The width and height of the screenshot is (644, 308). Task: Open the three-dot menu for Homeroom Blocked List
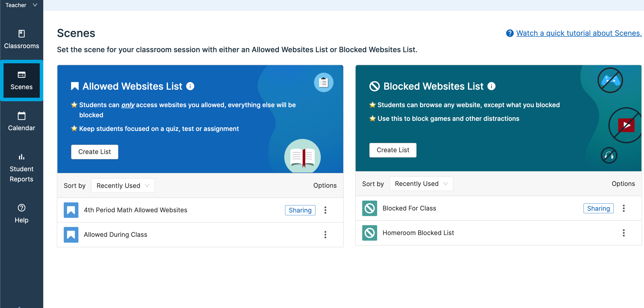[624, 233]
